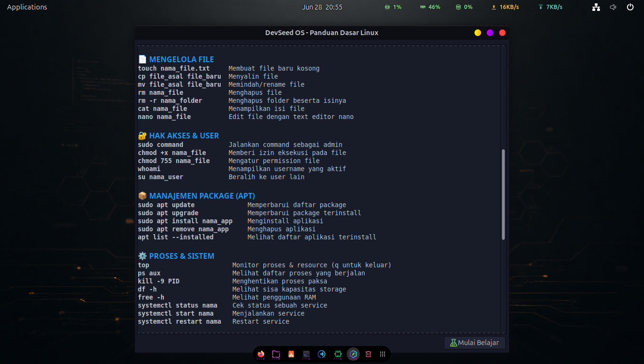Viewport: 644px width, 364px height.
Task: Click the document emoji beside MENGELOLA FILE
Action: [143, 59]
